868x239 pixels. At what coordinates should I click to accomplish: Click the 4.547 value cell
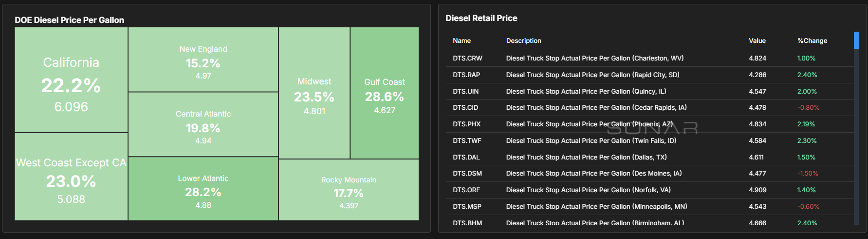click(757, 91)
